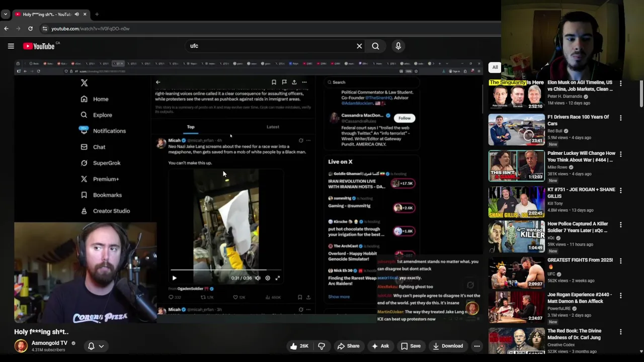This screenshot has height=362, width=644.
Task: Open Elon Musk on AGI Timeline thumbnail
Action: (x=516, y=95)
